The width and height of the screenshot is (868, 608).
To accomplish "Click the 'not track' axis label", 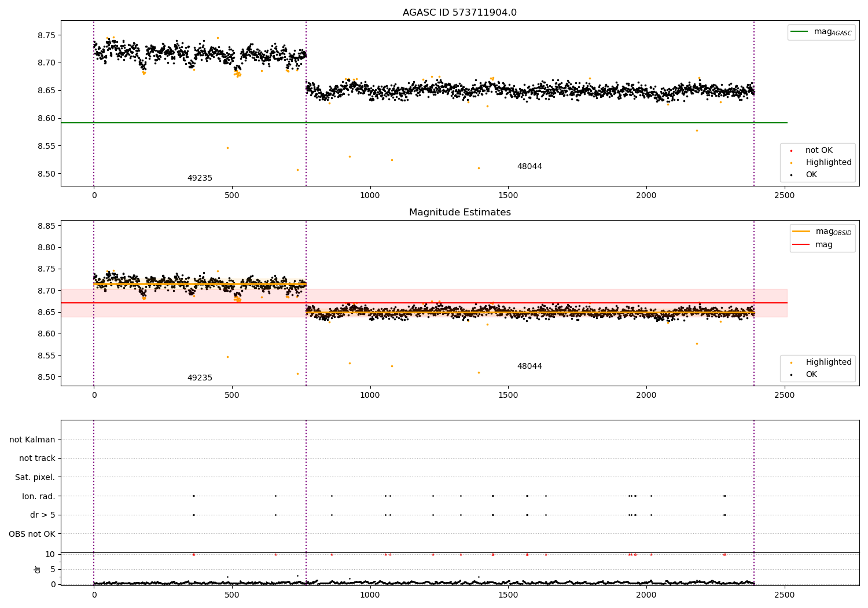I will point(37,458).
